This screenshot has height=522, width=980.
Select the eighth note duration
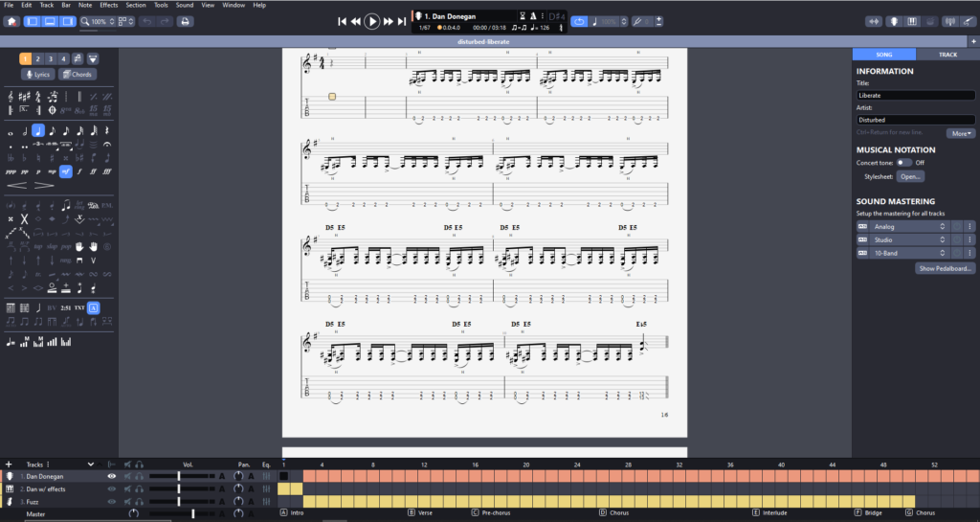[x=52, y=131]
